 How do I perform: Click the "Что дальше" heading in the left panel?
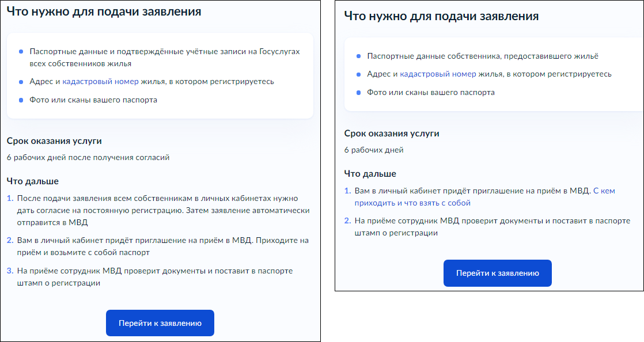(33, 181)
